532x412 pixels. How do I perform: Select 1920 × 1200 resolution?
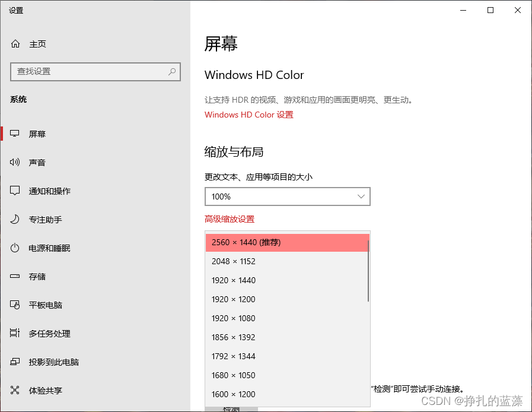click(x=287, y=299)
